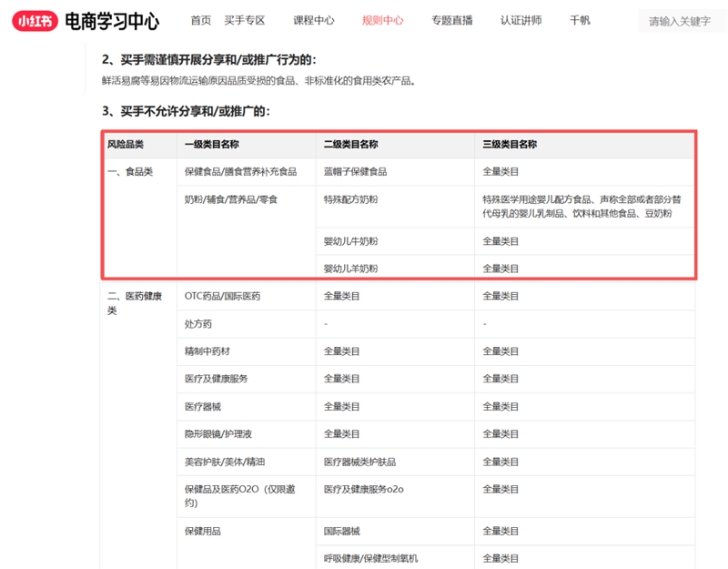Click the 特殊配方奶粉 table cell
728x569 pixels.
pyautogui.click(x=350, y=198)
